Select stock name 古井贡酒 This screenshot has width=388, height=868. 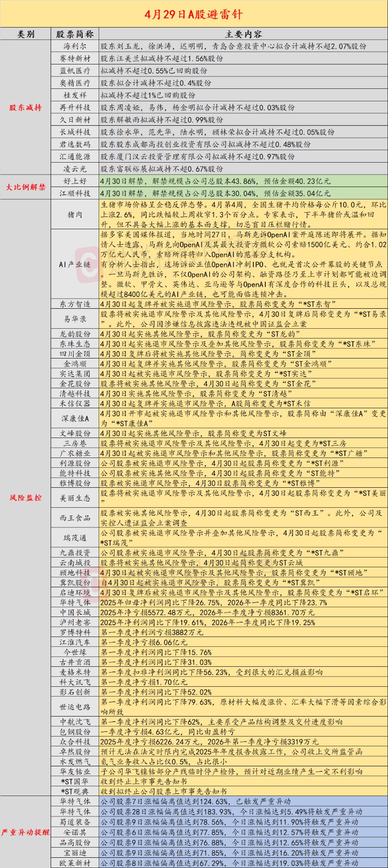(75, 662)
